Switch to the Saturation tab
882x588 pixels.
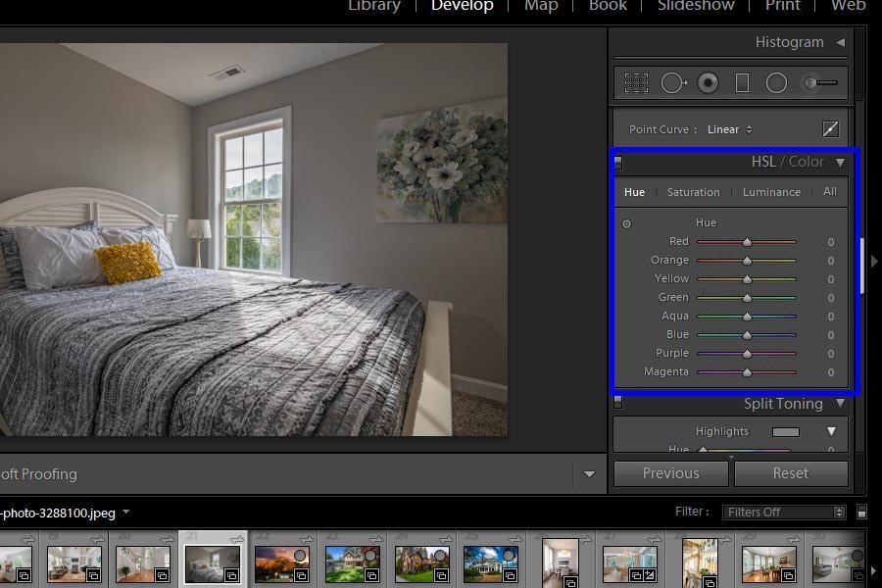pos(693,192)
